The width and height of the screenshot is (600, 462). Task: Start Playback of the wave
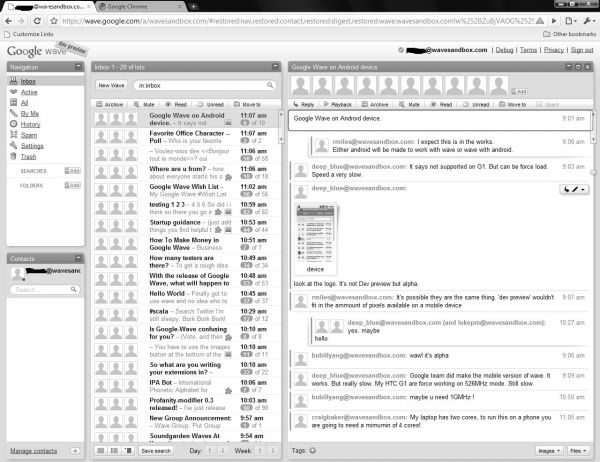338,104
